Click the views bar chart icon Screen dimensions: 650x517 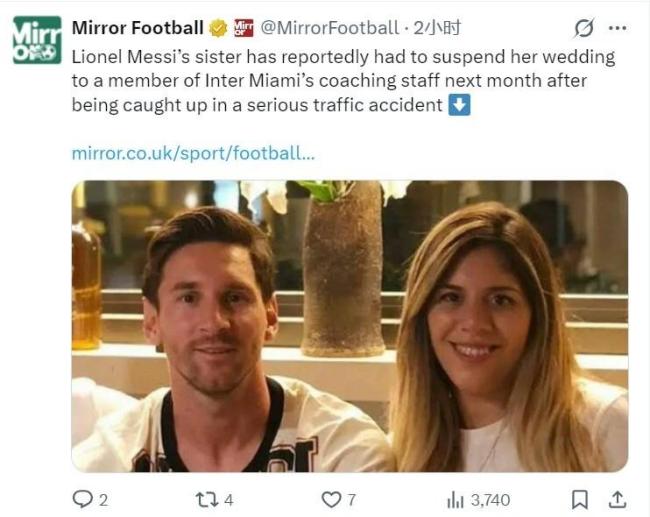(x=455, y=498)
